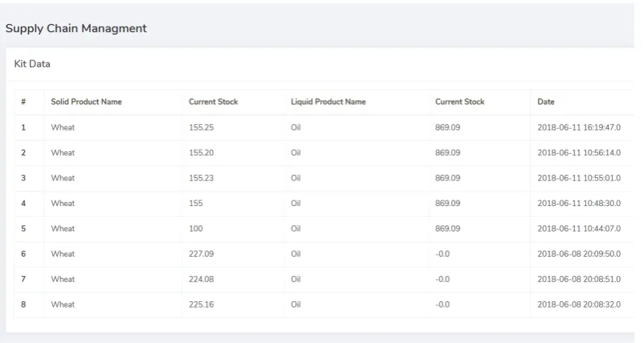The width and height of the screenshot is (644, 343).
Task: Click the date 2018-06-11 10:56:14.0
Action: click(x=579, y=153)
